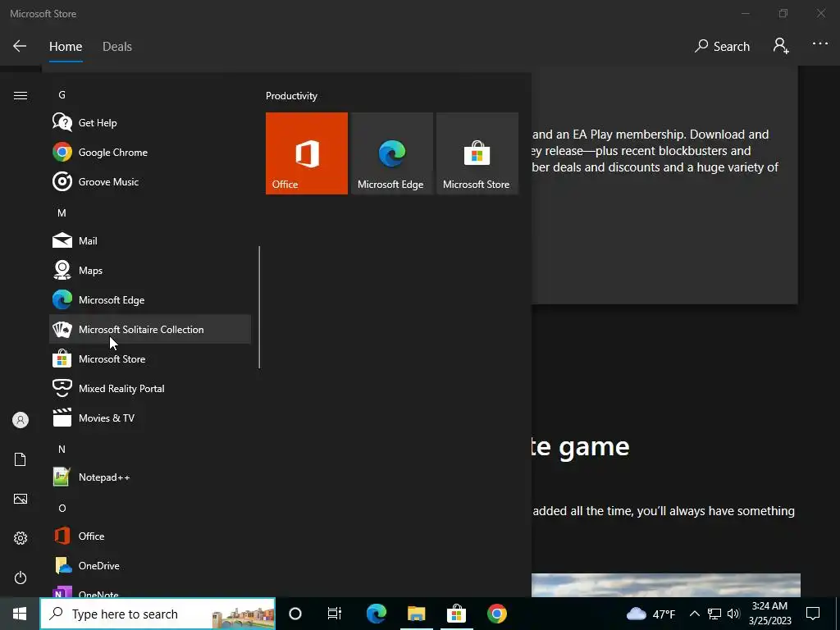Open Pictures from Start sidebar
This screenshot has width=840, height=630.
(21, 499)
